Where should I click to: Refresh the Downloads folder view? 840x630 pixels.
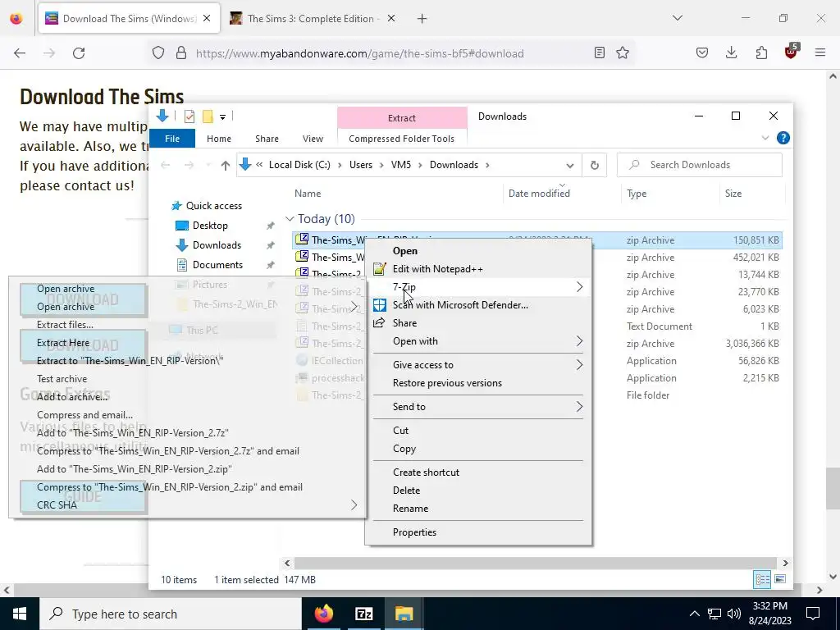tap(594, 165)
